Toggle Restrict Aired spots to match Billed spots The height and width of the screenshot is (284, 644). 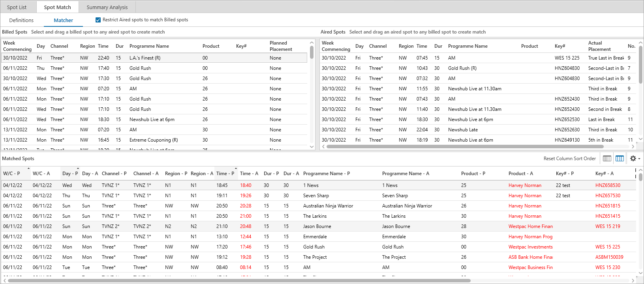click(x=98, y=20)
